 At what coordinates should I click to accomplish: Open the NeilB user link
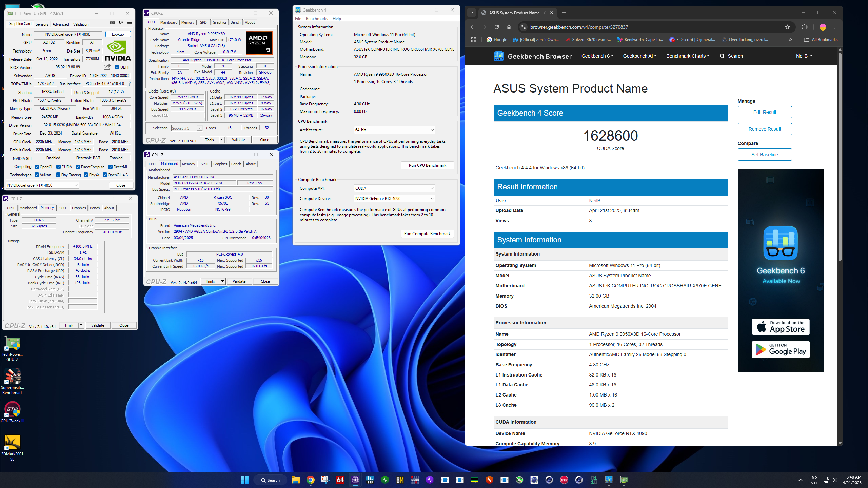coord(595,201)
